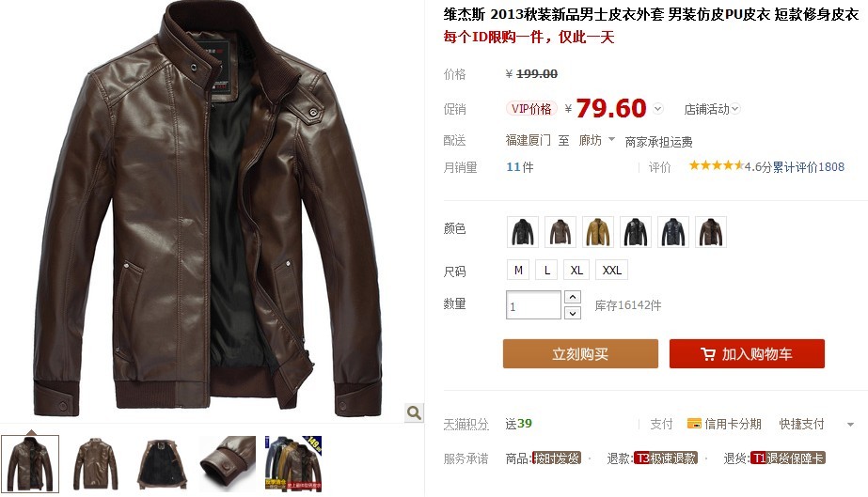The height and width of the screenshot is (497, 868).
Task: Decrease quantity with the down arrow
Action: point(573,313)
